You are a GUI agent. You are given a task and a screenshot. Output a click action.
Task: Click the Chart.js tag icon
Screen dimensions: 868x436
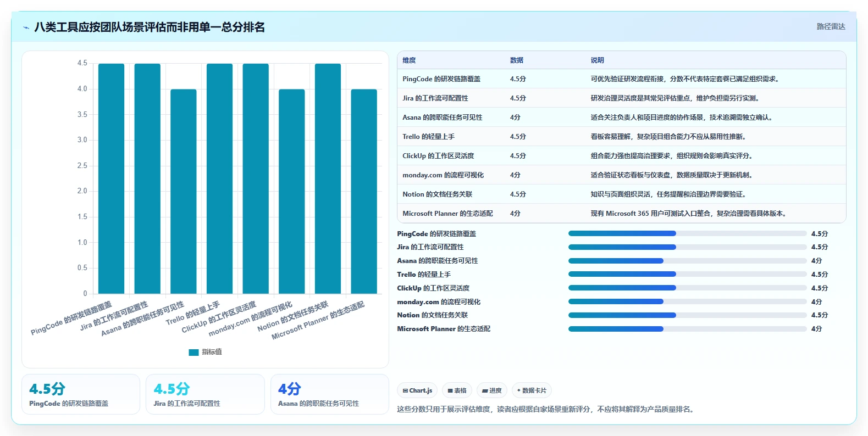[405, 390]
